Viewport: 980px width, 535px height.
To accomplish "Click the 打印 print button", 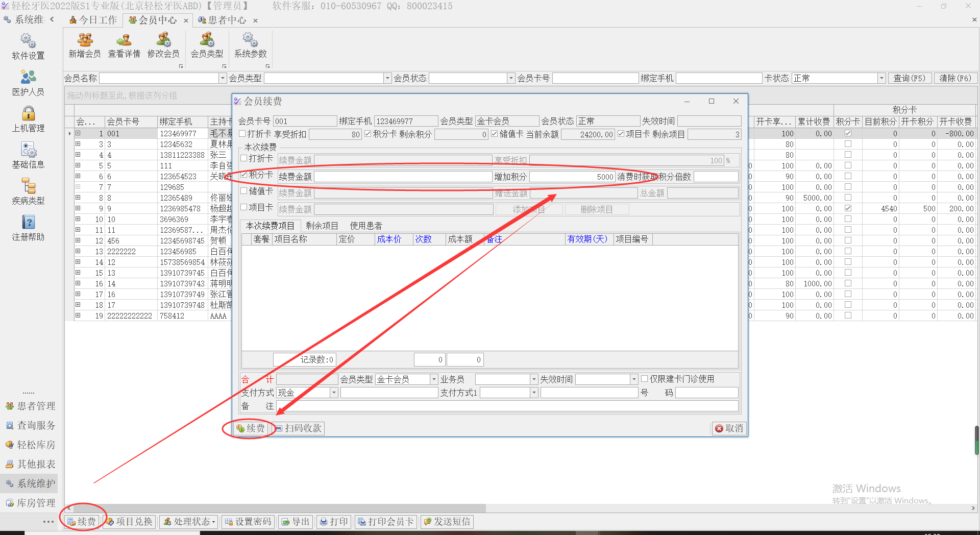I will [x=334, y=521].
